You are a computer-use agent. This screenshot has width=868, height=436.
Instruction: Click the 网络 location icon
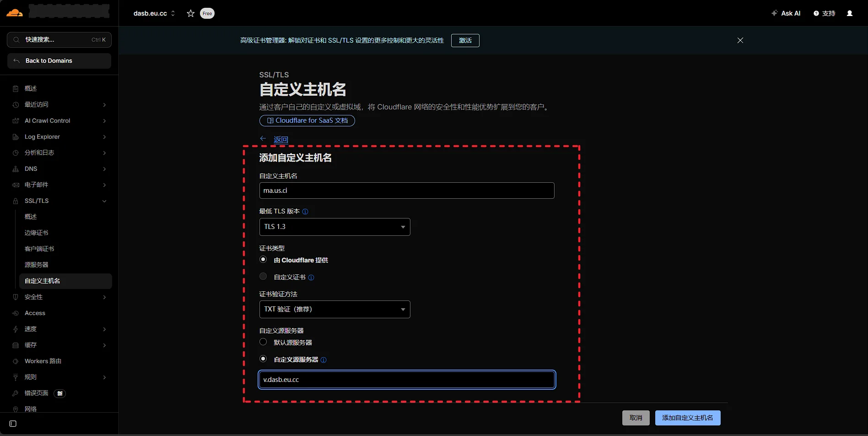[x=16, y=409]
